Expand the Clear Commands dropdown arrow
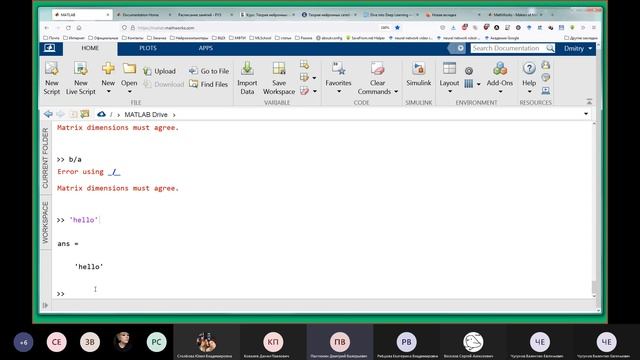The height and width of the screenshot is (360, 640). 396,92
